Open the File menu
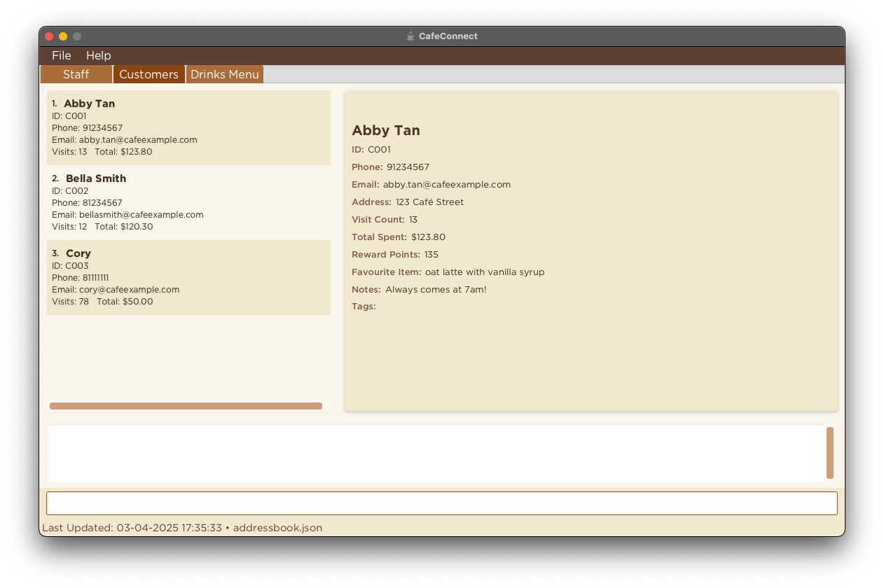 62,55
